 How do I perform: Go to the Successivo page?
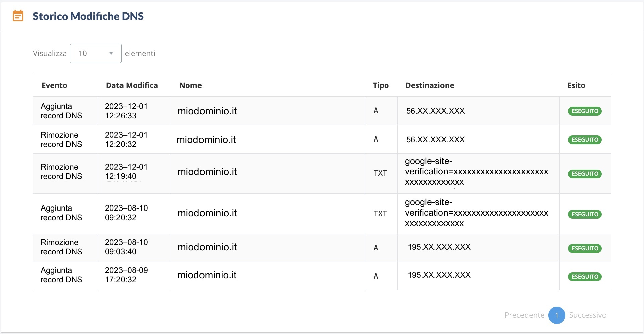coord(587,315)
